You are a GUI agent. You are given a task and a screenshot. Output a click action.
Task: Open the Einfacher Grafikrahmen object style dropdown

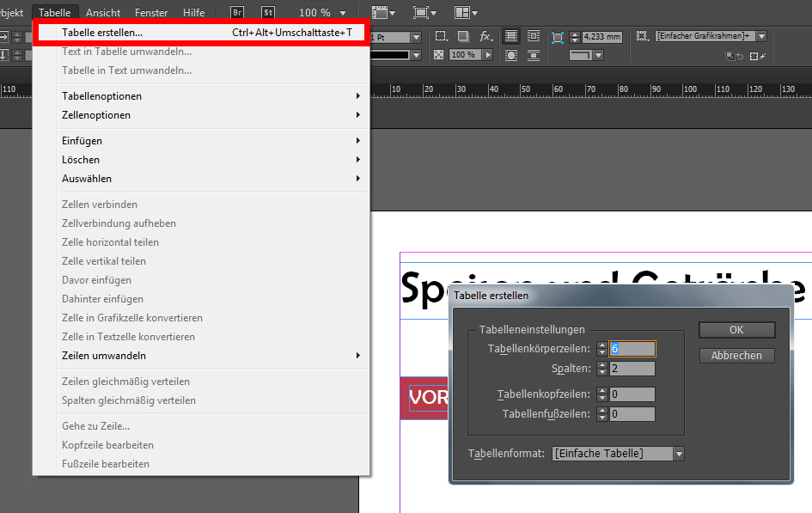coord(760,36)
